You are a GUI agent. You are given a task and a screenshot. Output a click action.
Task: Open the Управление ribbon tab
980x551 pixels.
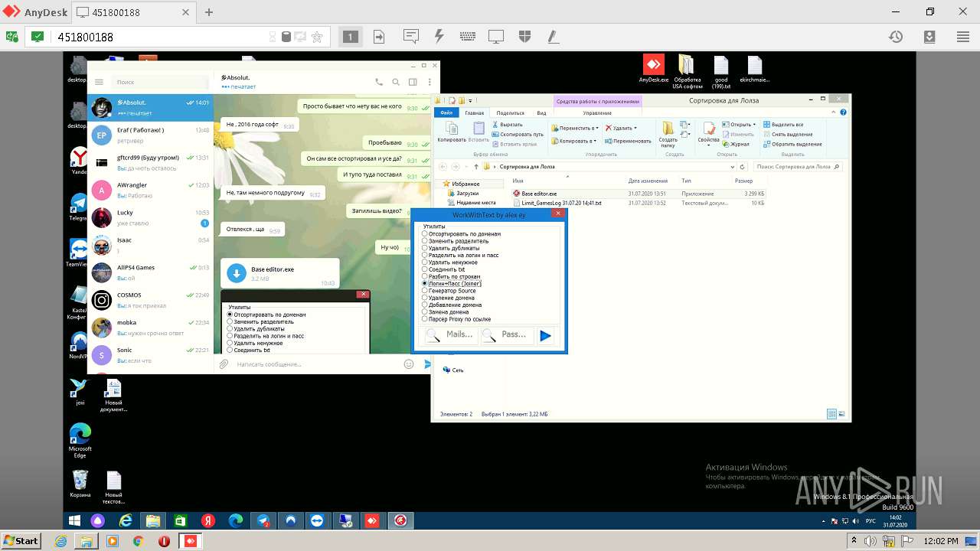[597, 112]
